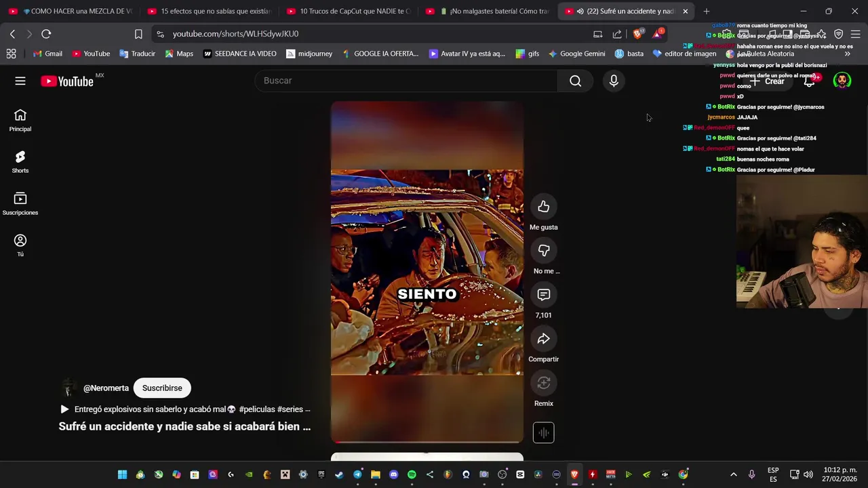Viewport: 868px width, 488px height.
Task: Open Windows Start menu
Action: pos(122,474)
